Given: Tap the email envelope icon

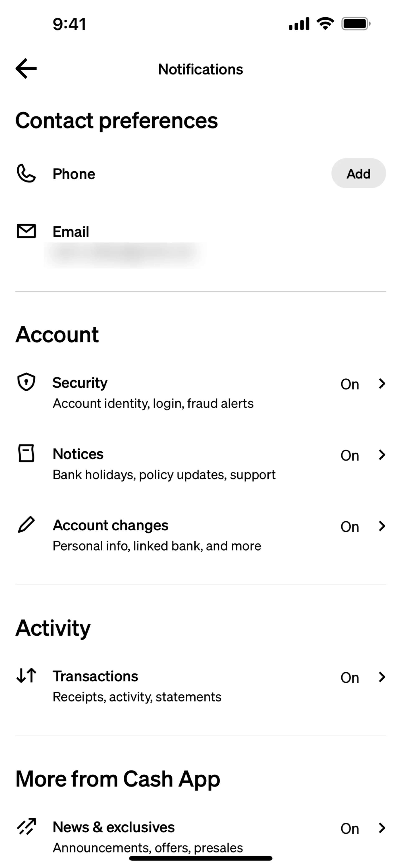Looking at the screenshot, I should coord(26,231).
